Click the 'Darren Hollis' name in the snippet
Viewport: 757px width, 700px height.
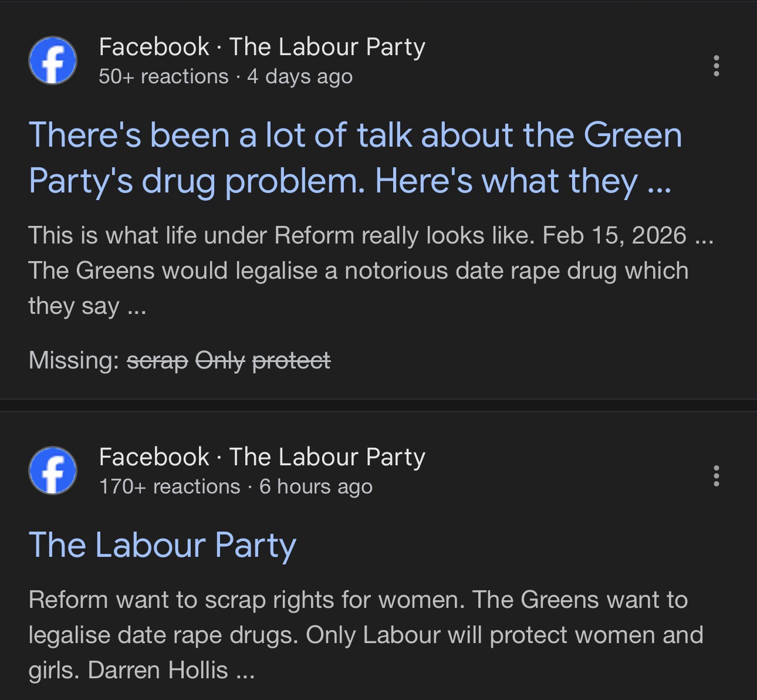[x=158, y=670]
